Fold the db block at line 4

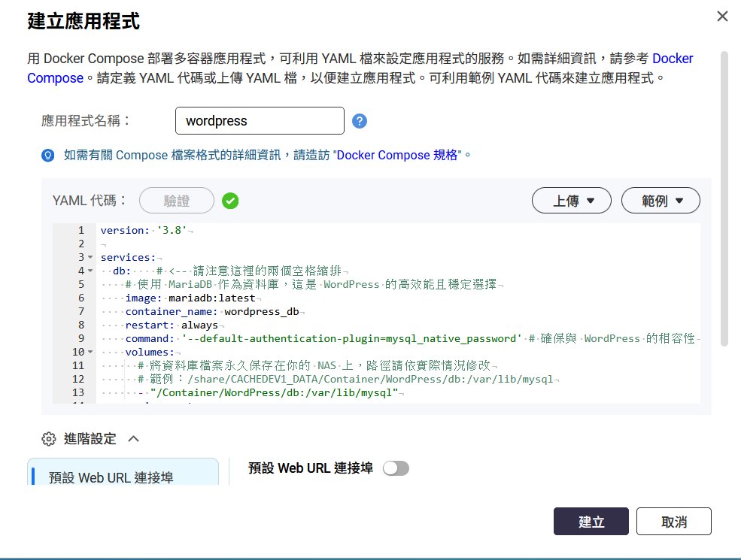(90, 271)
